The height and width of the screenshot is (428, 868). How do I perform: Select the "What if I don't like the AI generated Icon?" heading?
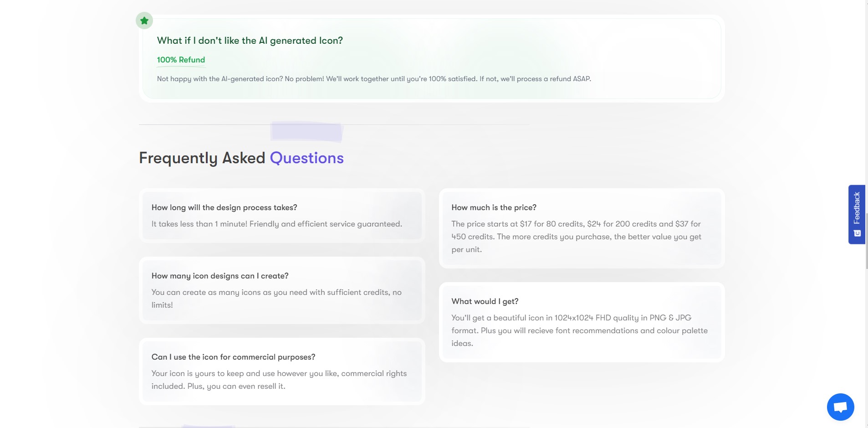pos(250,41)
